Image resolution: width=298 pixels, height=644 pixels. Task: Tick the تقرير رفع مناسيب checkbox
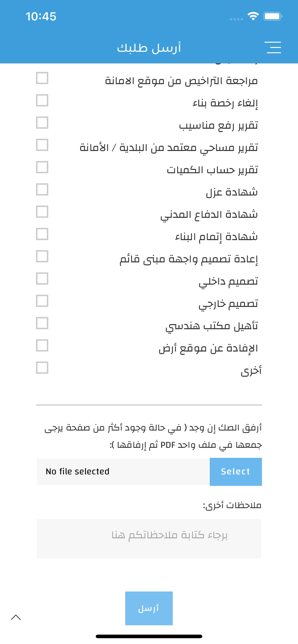pyautogui.click(x=42, y=123)
